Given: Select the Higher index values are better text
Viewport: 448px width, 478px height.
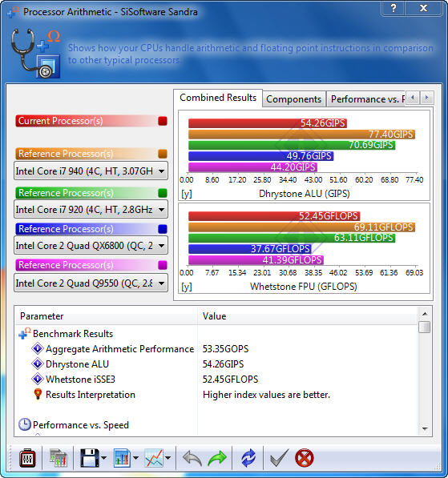Looking at the screenshot, I should click(266, 395).
